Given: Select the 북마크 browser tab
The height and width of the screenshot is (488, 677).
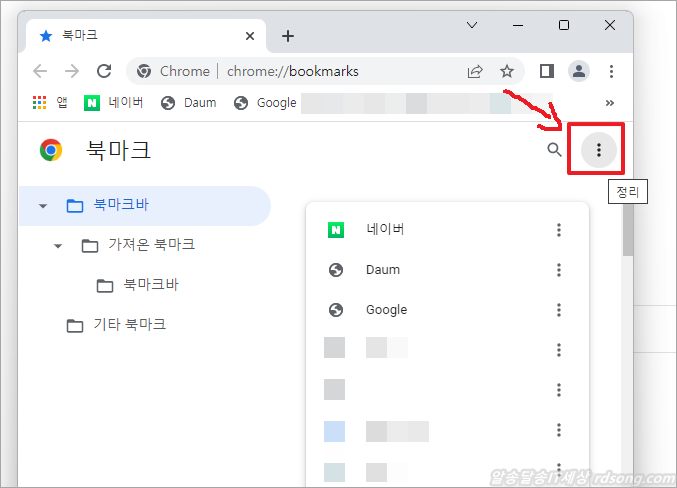Looking at the screenshot, I should (x=140, y=35).
